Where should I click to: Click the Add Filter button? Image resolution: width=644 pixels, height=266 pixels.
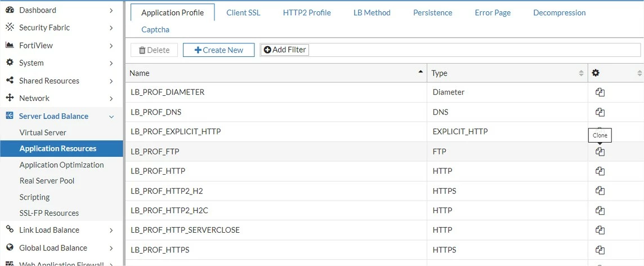(285, 50)
